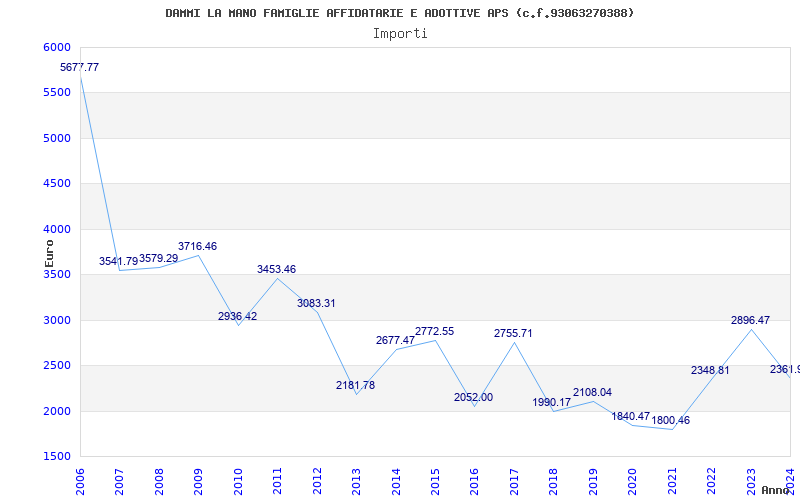This screenshot has width=800, height=500.
Task: Select the 1800.46 data label
Action: (x=671, y=420)
